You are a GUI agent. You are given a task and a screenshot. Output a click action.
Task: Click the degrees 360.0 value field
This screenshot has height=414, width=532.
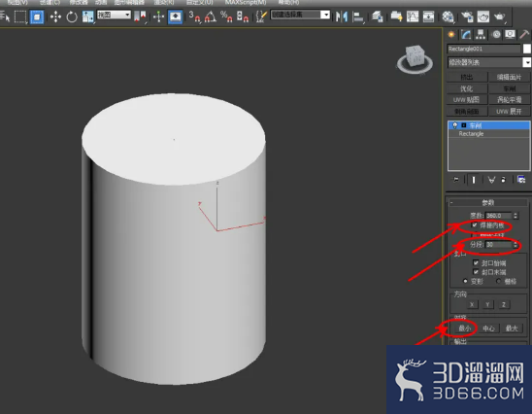tap(499, 216)
